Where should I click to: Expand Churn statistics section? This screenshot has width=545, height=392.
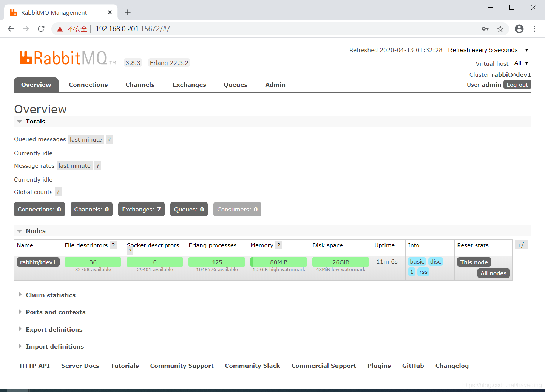tap(51, 295)
